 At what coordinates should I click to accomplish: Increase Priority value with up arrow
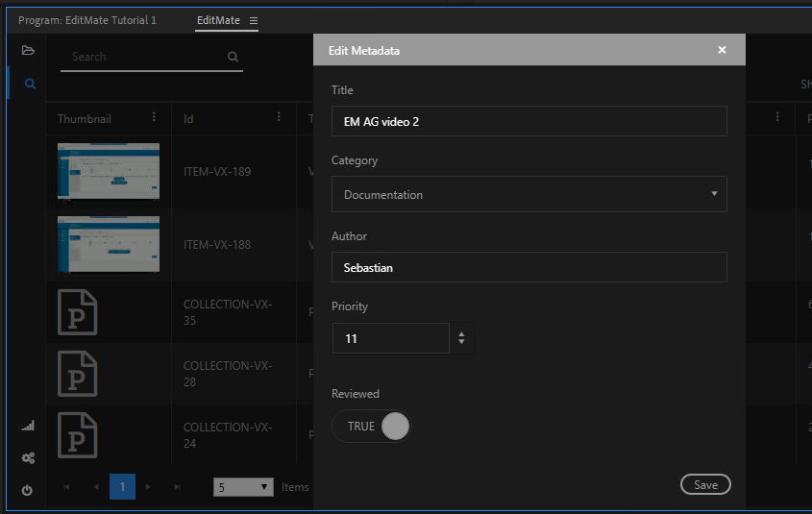click(462, 334)
